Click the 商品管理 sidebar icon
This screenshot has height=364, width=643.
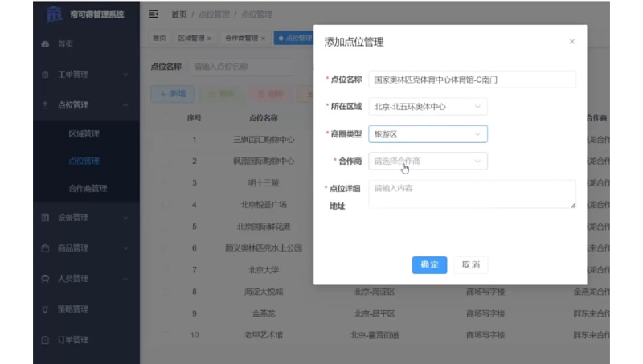[45, 248]
